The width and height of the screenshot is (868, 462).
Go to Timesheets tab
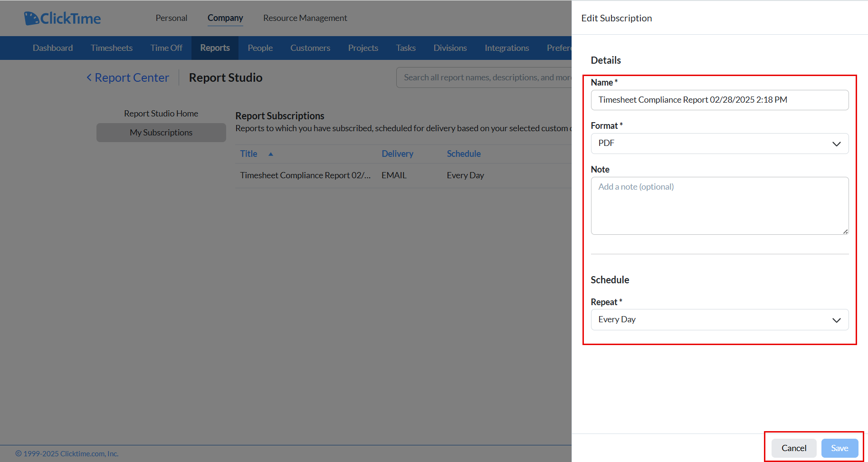pyautogui.click(x=112, y=48)
